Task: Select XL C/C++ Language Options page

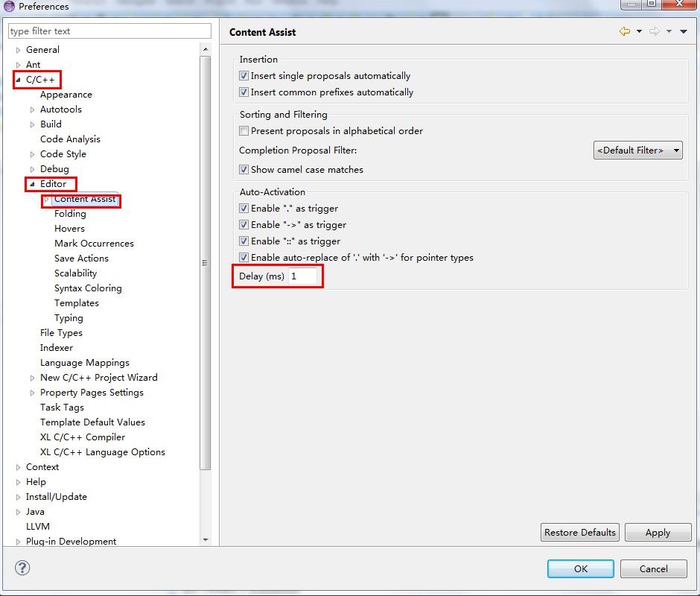Action: 103,452
